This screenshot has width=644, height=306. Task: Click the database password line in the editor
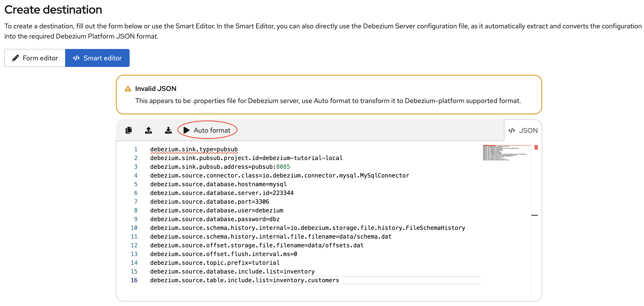(x=214, y=219)
